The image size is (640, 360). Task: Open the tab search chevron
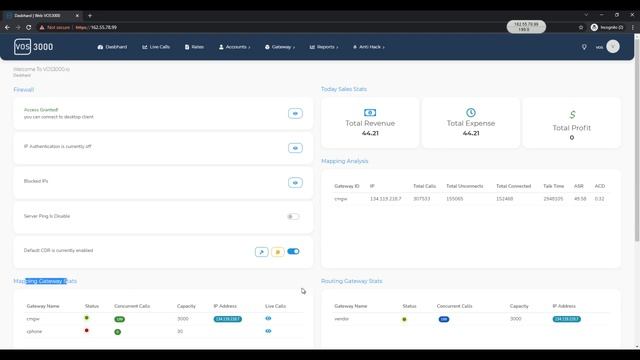point(586,15)
